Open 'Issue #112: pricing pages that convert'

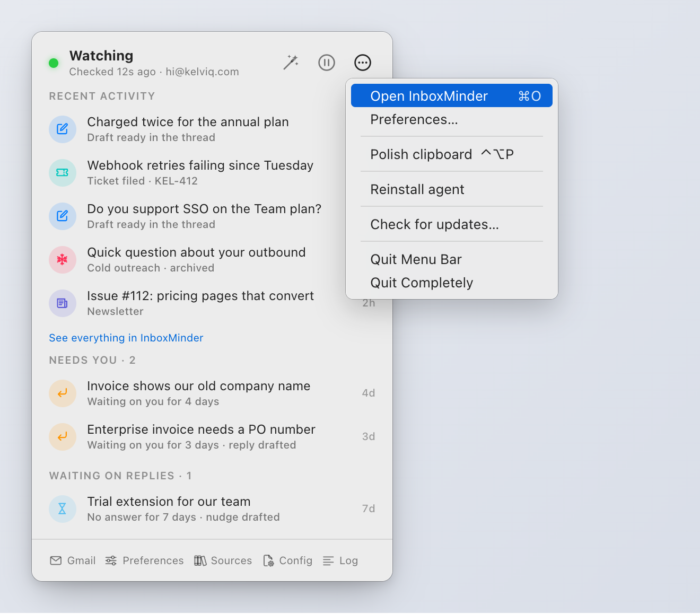pyautogui.click(x=200, y=296)
